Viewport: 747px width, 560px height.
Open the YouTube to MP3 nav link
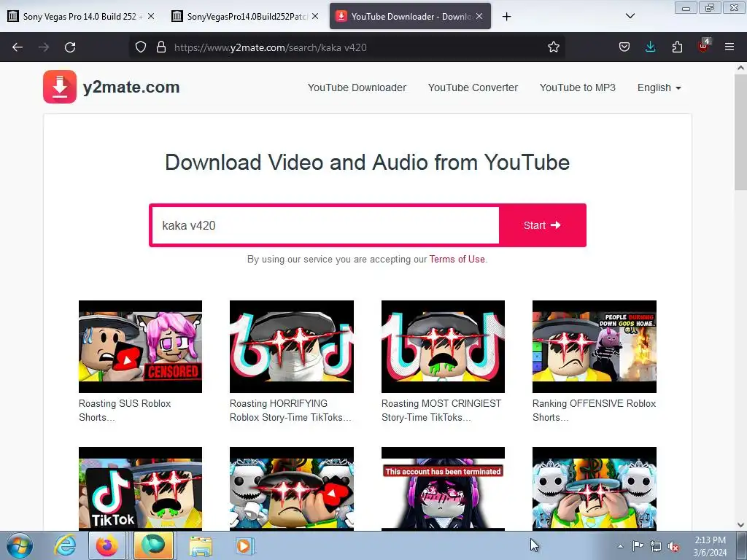[578, 87]
